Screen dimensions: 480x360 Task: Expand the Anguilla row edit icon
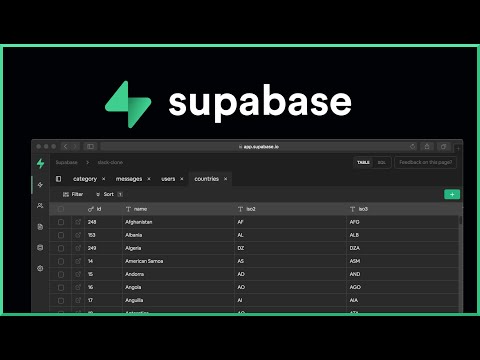[x=78, y=300]
